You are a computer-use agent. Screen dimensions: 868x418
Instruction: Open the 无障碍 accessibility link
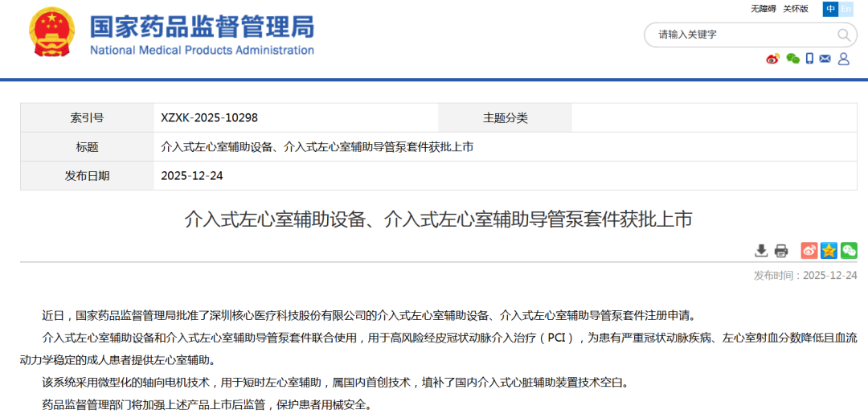click(764, 9)
